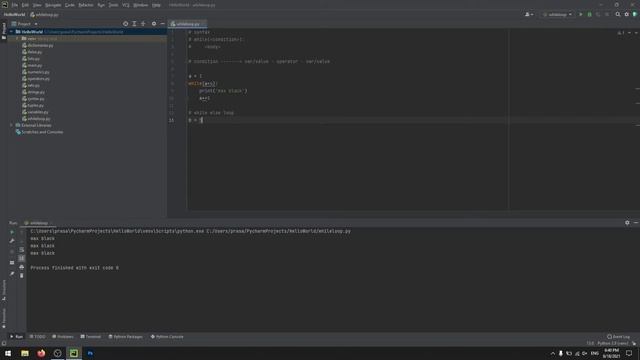This screenshot has width=640, height=360.
Task: Click restore layout icon in Run panel
Action: (12, 263)
